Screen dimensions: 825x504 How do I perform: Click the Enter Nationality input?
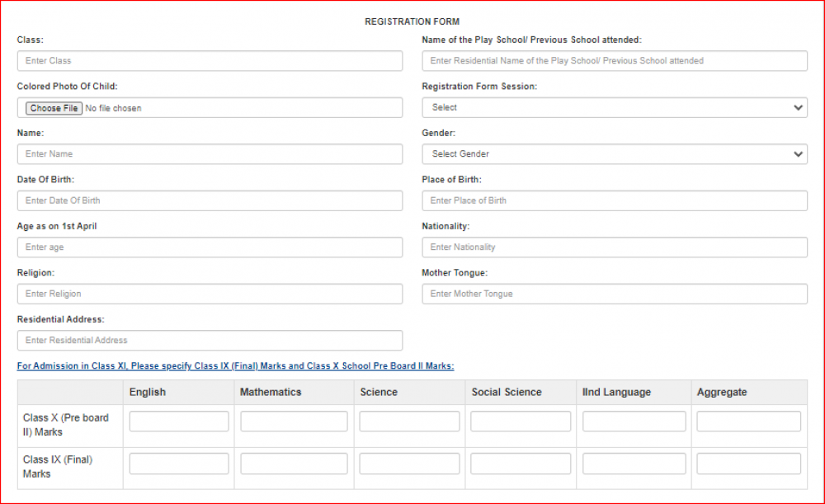(614, 247)
